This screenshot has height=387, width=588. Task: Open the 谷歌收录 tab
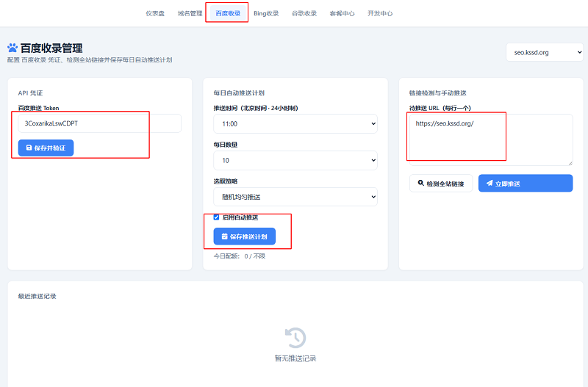[304, 13]
